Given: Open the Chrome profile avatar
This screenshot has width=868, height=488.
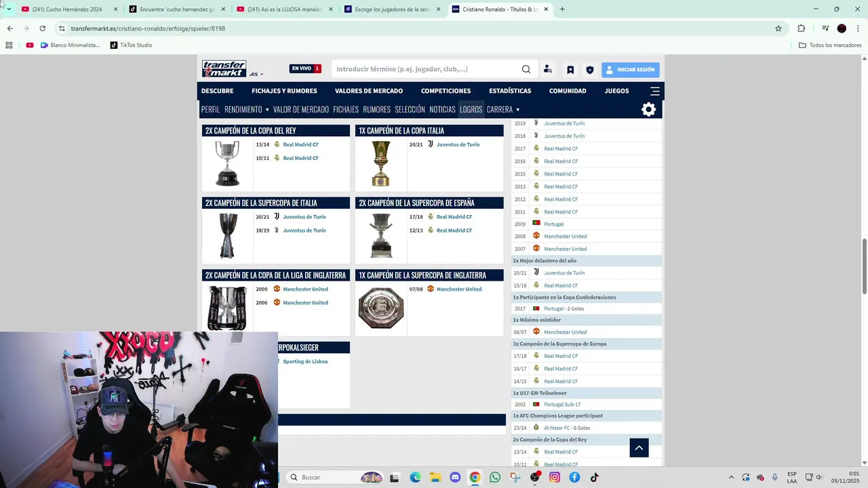Looking at the screenshot, I should click(842, 28).
